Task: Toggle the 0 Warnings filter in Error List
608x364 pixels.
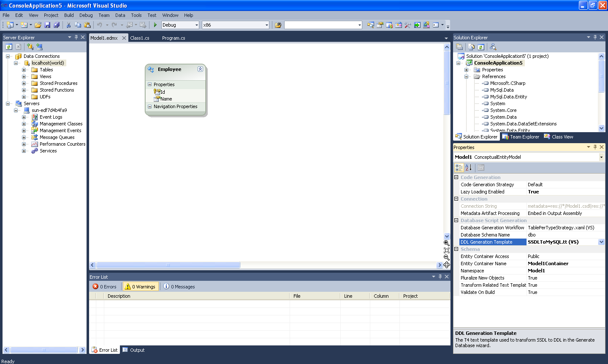Action: [x=140, y=286]
